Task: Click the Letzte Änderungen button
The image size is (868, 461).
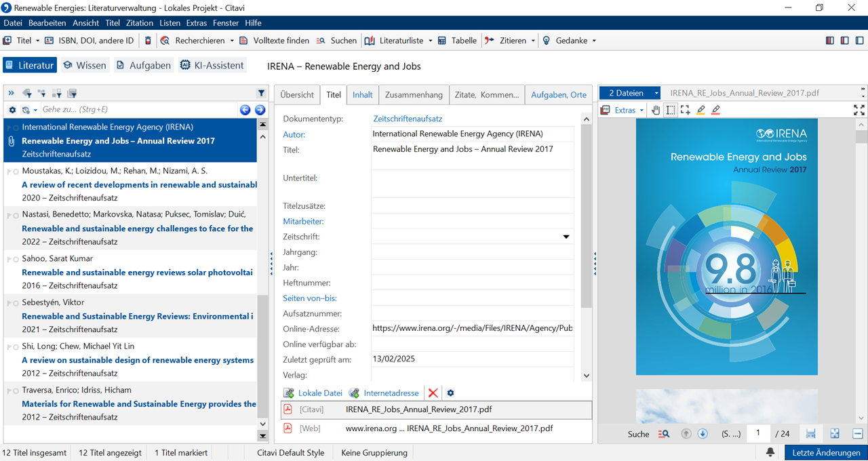Action: [x=826, y=452]
